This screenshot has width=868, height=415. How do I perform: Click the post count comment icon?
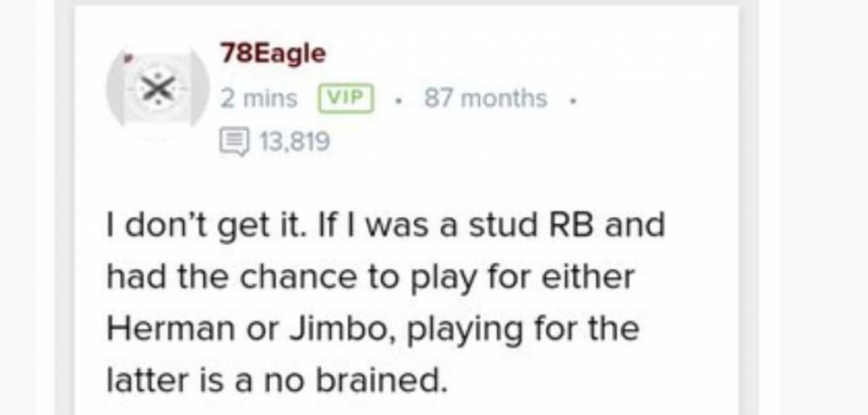tap(234, 141)
